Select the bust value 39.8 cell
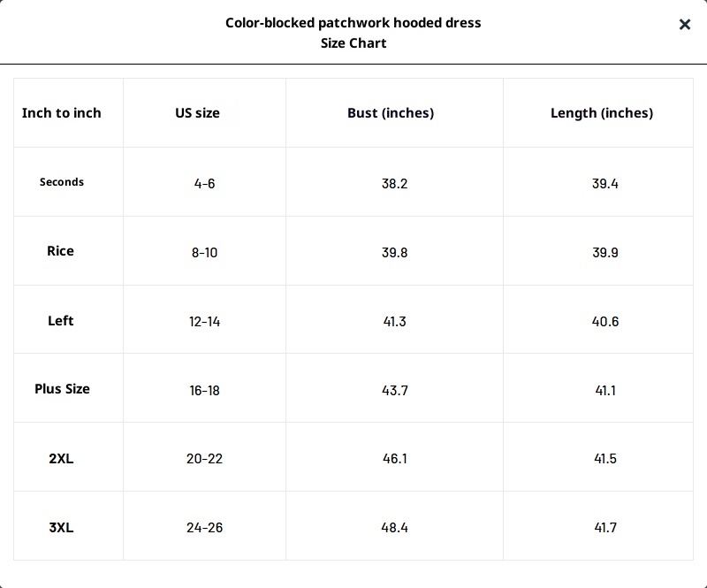 point(394,253)
